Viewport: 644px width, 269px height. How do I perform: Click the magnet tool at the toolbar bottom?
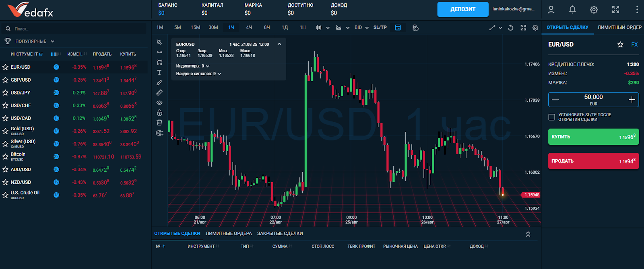click(159, 133)
